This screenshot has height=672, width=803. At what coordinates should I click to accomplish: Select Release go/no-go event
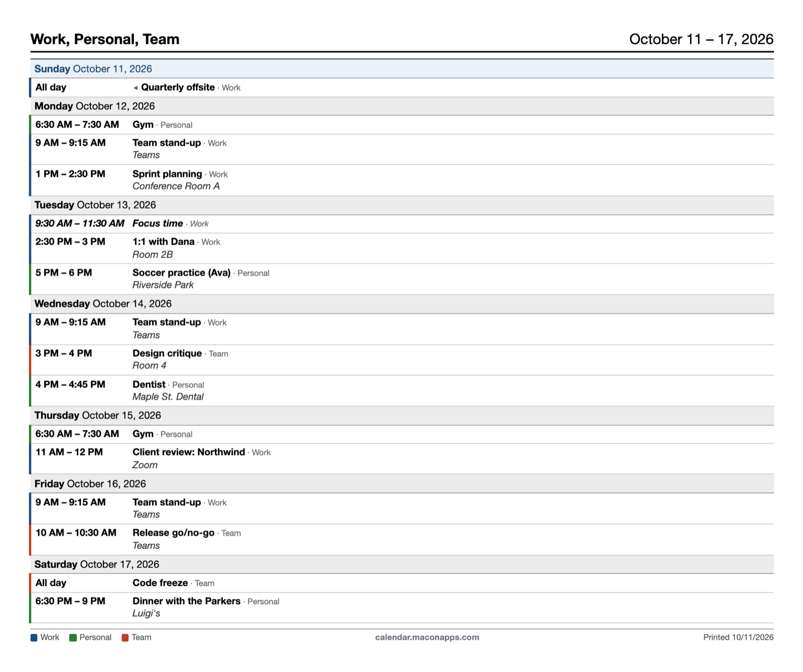click(x=173, y=532)
